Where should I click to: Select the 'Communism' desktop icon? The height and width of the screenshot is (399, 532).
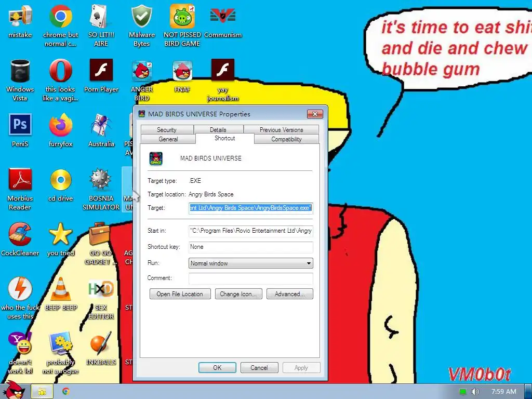click(223, 22)
